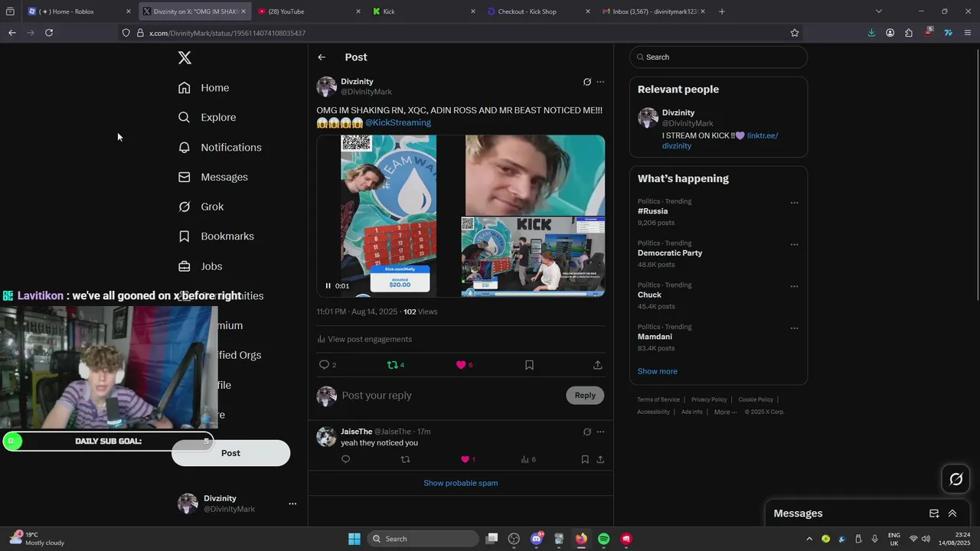Switch to the Kick tab
This screenshot has height=551, width=980.
click(x=423, y=11)
